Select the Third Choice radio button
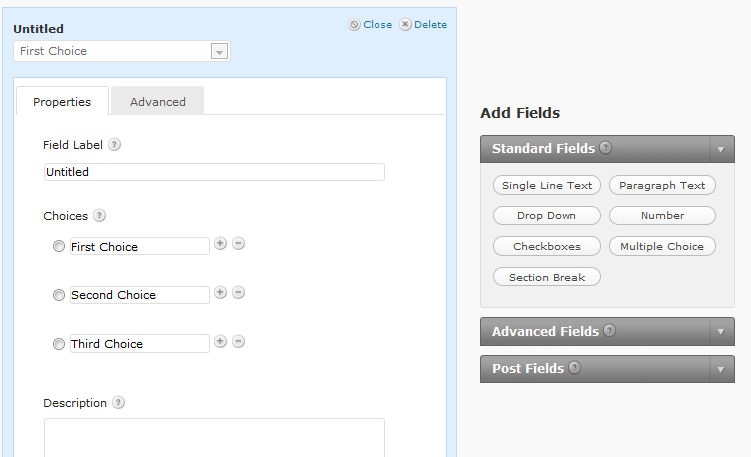This screenshot has width=751, height=457. [x=59, y=344]
